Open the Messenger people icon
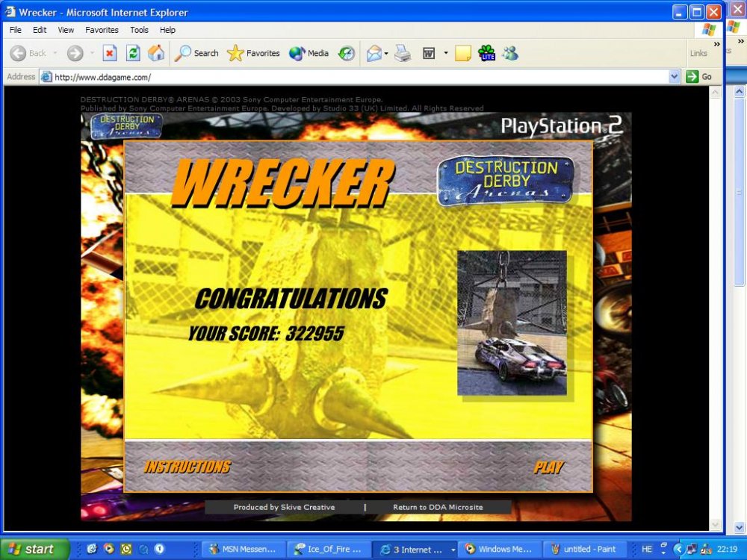747x560 pixels. tap(509, 53)
